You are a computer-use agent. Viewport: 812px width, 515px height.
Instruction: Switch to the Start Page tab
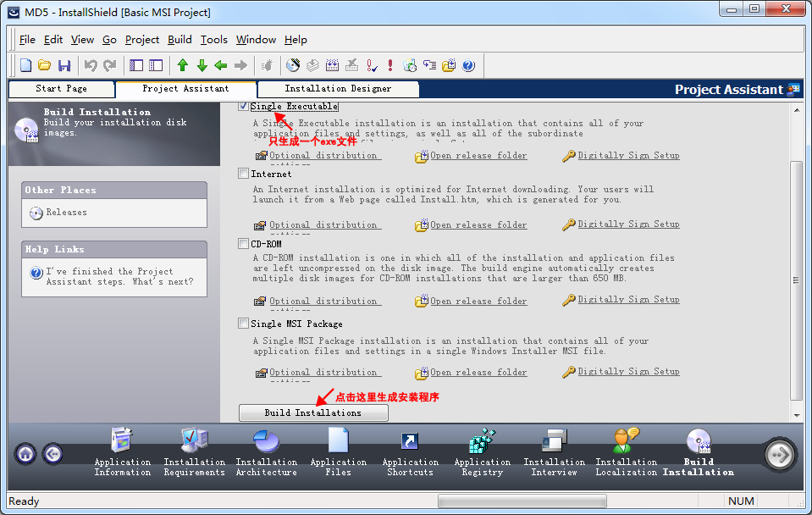coord(62,89)
